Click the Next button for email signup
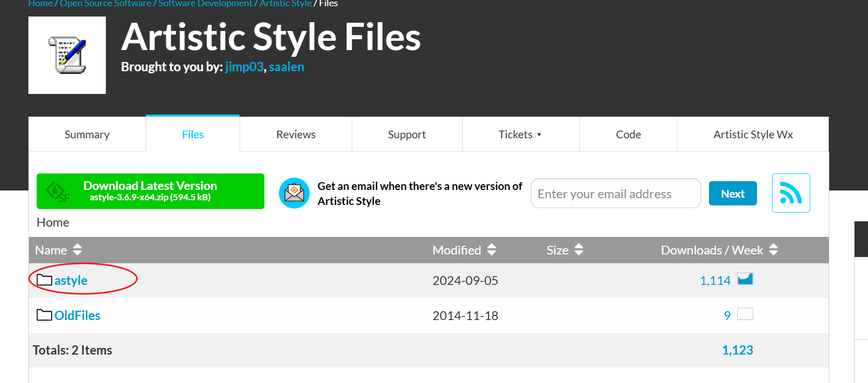Viewport: 868px width, 383px height. pos(733,194)
